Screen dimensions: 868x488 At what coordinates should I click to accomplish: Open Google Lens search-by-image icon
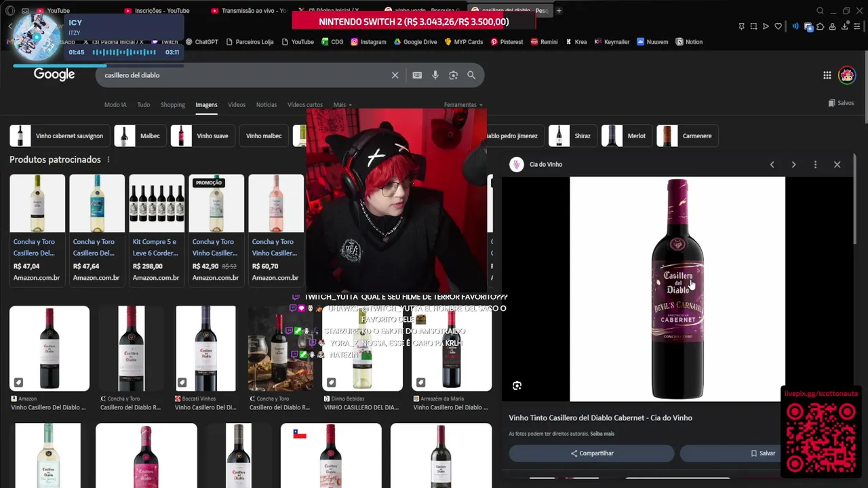coord(453,75)
